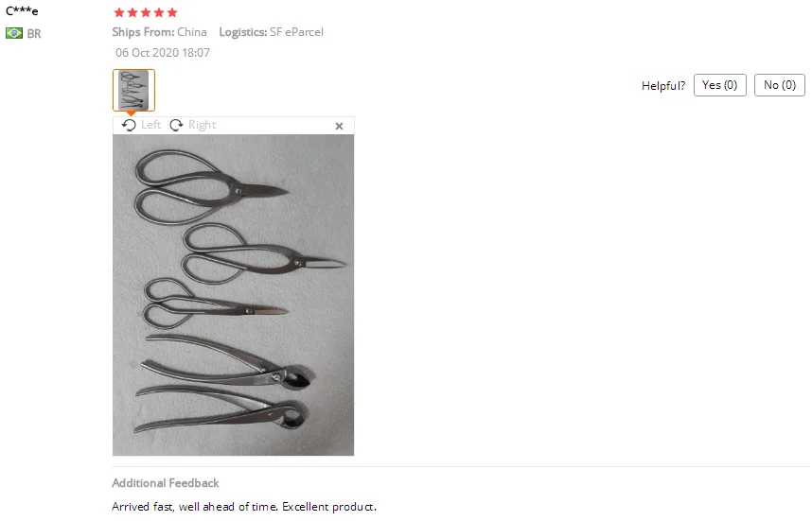812x521 pixels.
Task: Click the BR country label
Action: click(34, 34)
